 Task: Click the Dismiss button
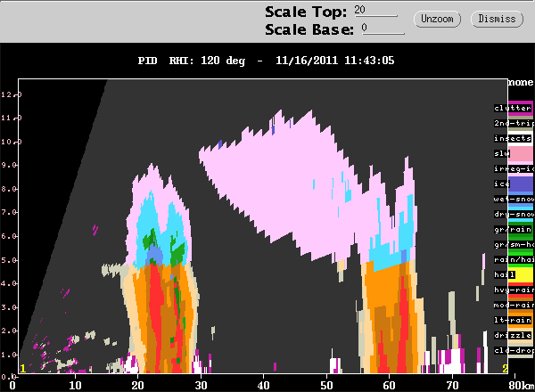click(x=497, y=19)
